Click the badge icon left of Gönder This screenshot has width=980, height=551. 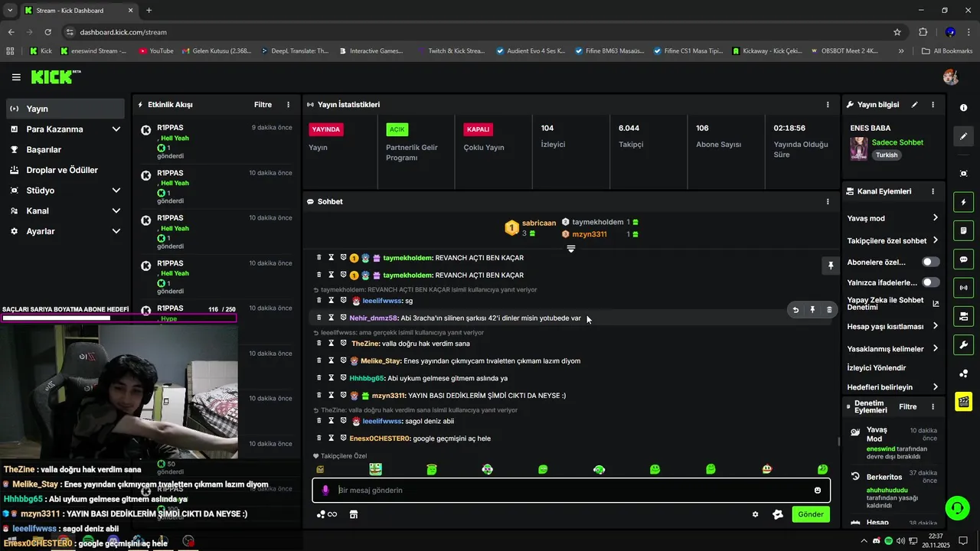pyautogui.click(x=778, y=514)
